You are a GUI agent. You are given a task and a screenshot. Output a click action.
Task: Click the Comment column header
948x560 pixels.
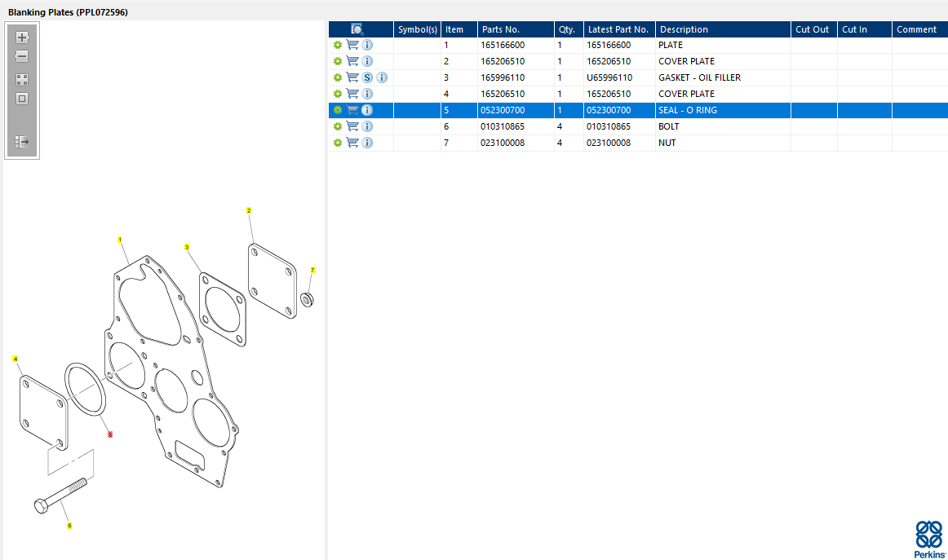919,29
